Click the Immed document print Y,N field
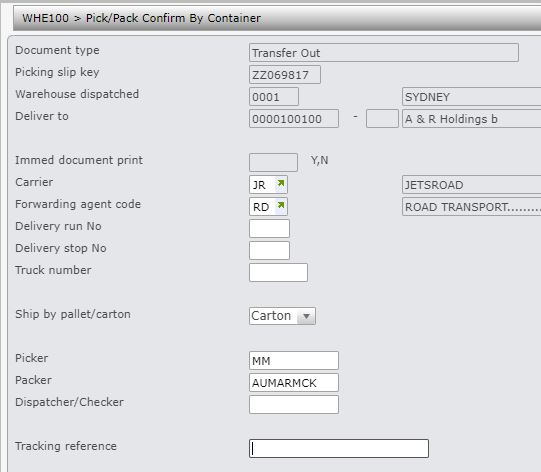 pos(273,162)
